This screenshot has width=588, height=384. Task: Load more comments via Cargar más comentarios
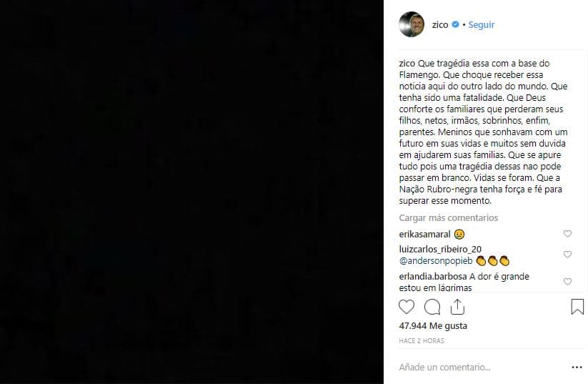(x=448, y=217)
